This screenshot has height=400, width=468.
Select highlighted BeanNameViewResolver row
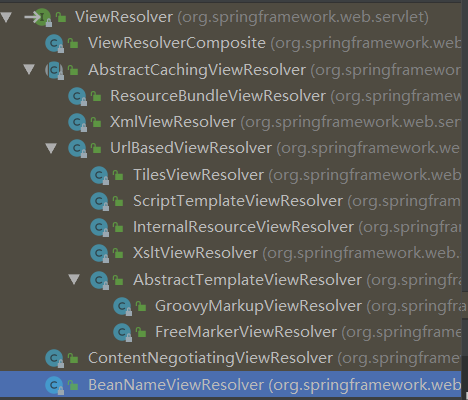pos(231,385)
